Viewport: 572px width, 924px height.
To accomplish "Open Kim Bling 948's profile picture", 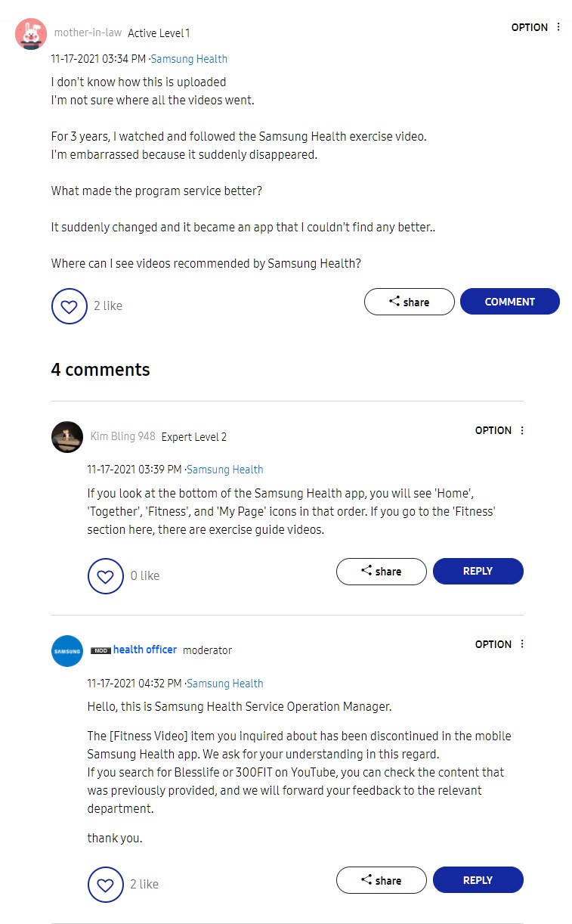I will tap(67, 437).
